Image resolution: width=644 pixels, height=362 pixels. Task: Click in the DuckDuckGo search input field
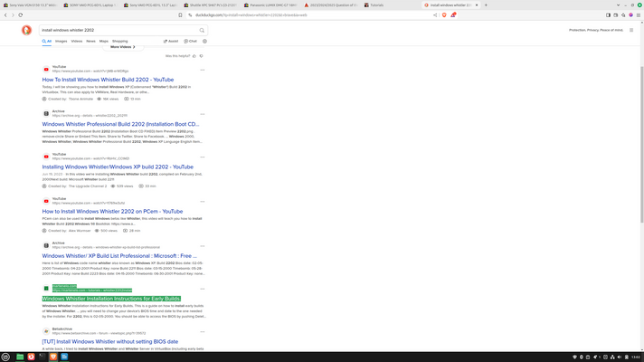click(x=119, y=31)
